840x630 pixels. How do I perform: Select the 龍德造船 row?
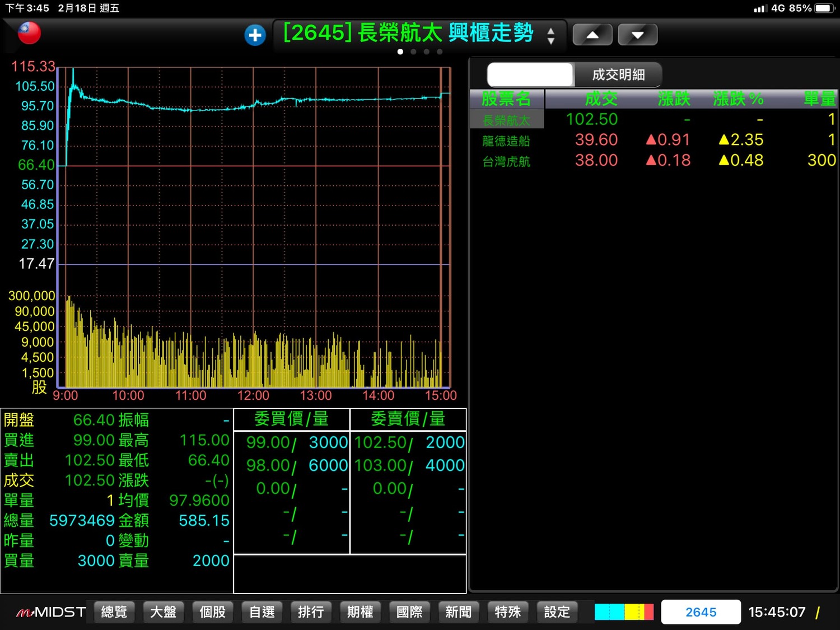point(654,140)
